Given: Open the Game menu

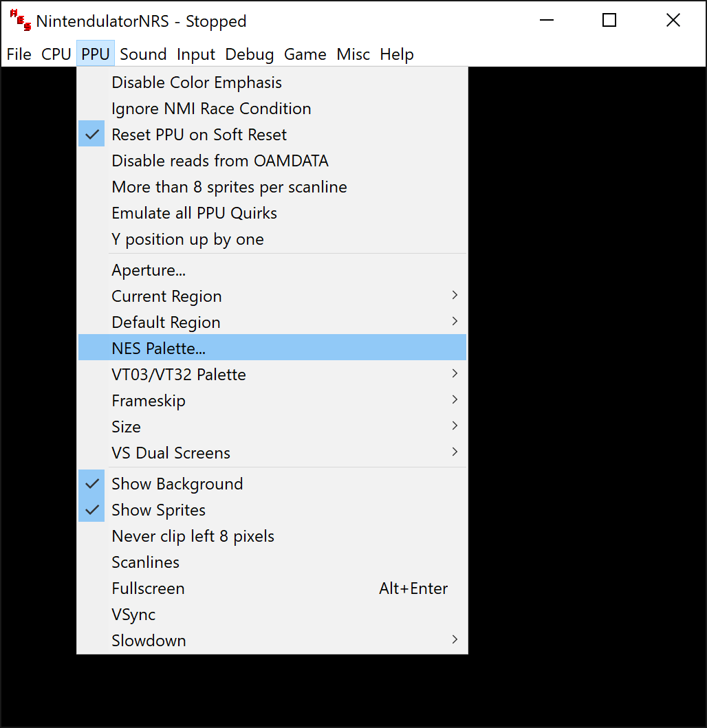Looking at the screenshot, I should (305, 54).
